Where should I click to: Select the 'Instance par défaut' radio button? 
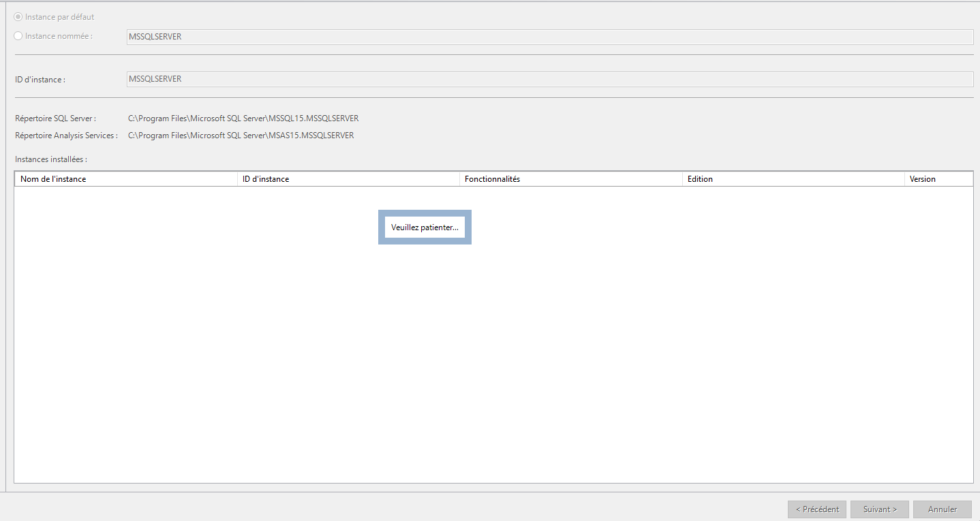tap(18, 17)
